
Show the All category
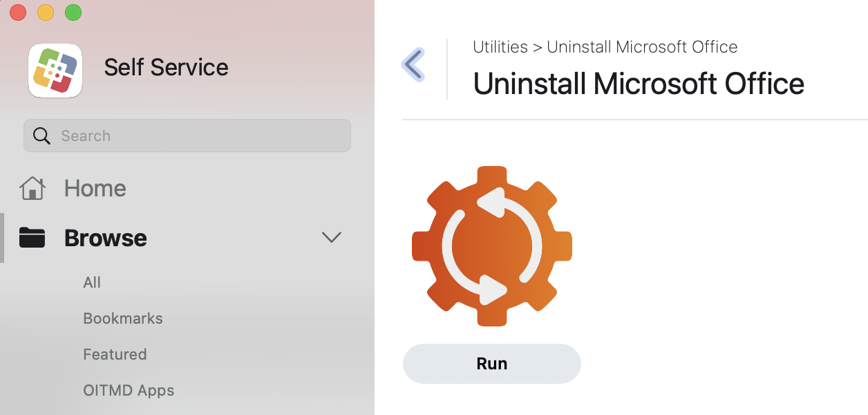[92, 282]
